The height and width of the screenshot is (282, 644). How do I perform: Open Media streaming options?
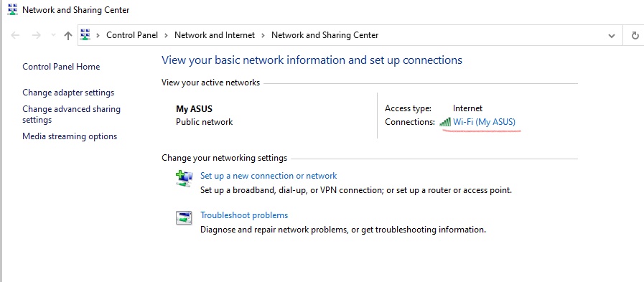click(70, 136)
